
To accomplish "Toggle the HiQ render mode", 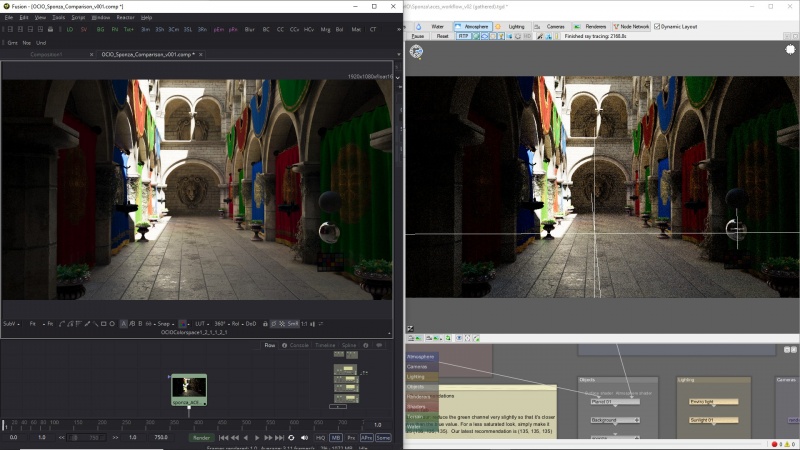I will tap(320, 438).
